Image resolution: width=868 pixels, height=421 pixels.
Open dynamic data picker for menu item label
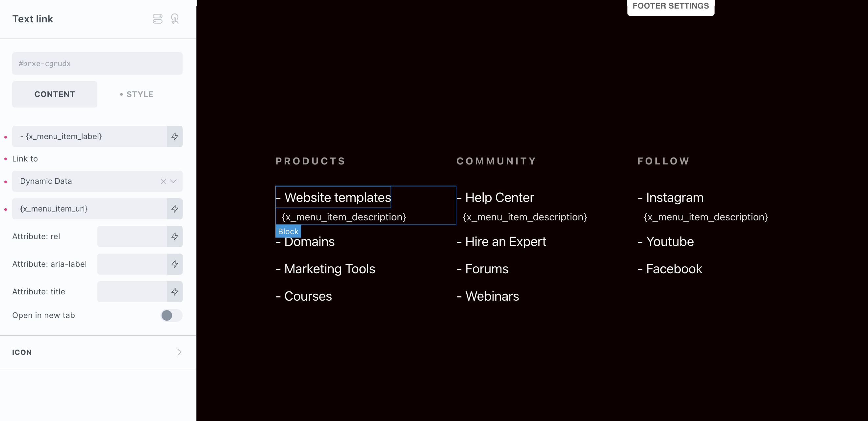(174, 136)
